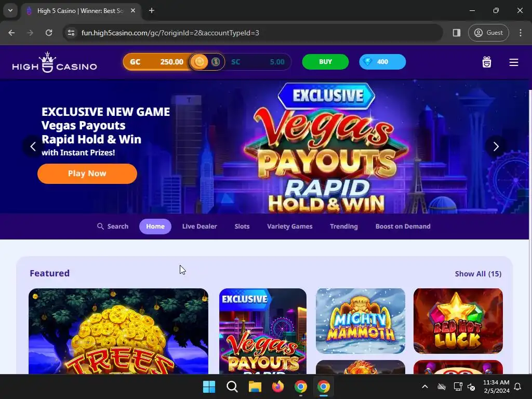Click the green BUY button
Viewport: 532px width, 399px height.
click(325, 62)
